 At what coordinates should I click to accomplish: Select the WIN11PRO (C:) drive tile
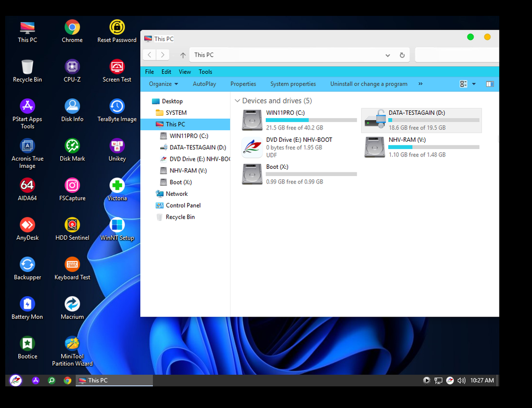pyautogui.click(x=299, y=120)
